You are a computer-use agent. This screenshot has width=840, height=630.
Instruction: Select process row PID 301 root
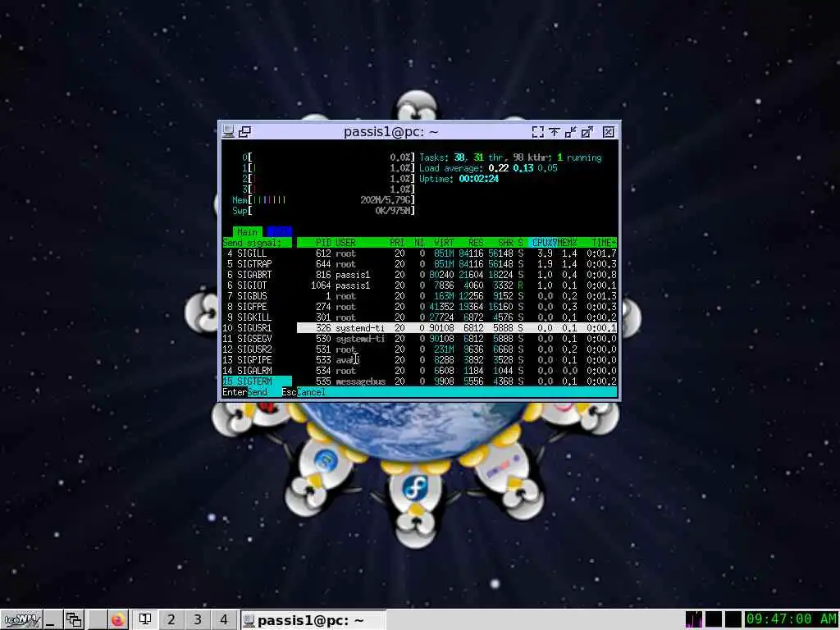point(457,317)
